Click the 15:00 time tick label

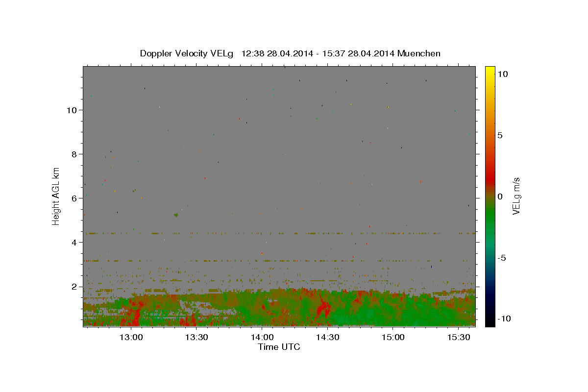tap(393, 338)
